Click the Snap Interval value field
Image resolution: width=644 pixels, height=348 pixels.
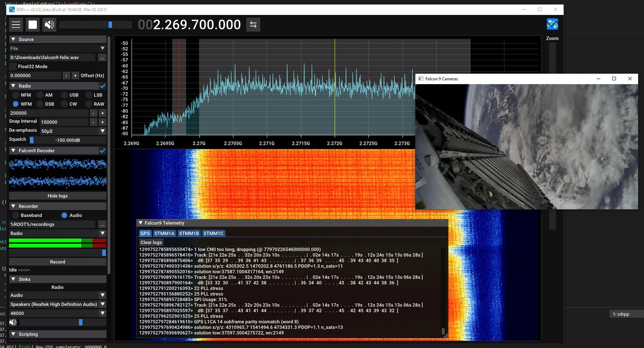63,122
